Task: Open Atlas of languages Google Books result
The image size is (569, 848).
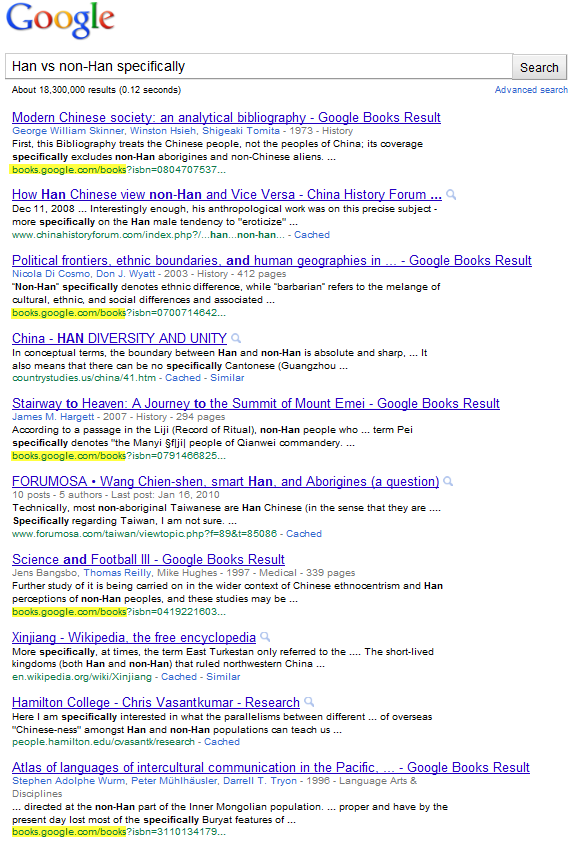Action: tap(271, 767)
